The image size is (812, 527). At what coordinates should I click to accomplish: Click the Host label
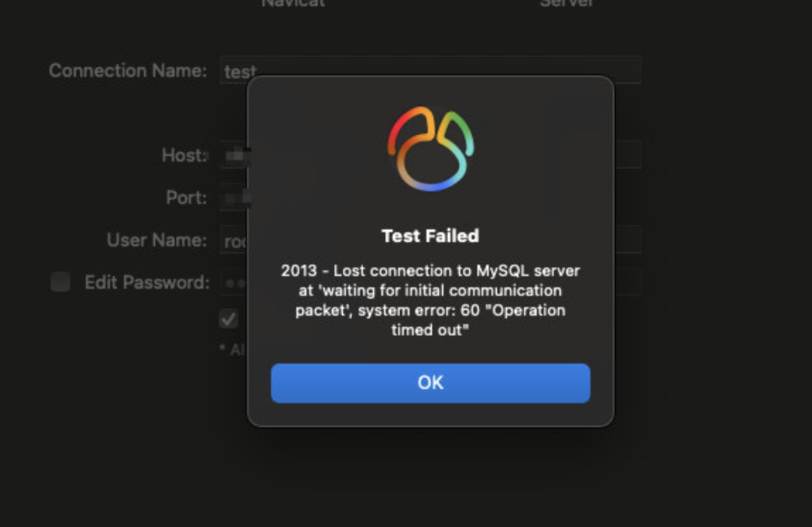[184, 156]
